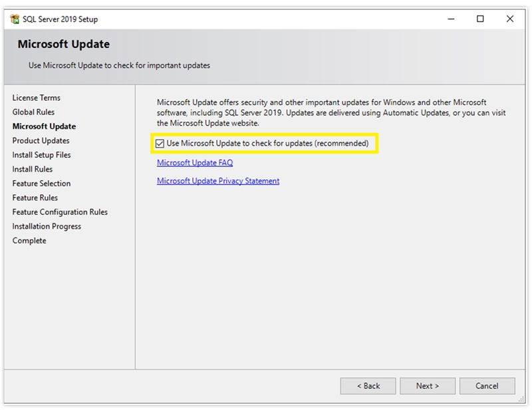
Task: Select Install Setup Files step
Action: coord(41,155)
